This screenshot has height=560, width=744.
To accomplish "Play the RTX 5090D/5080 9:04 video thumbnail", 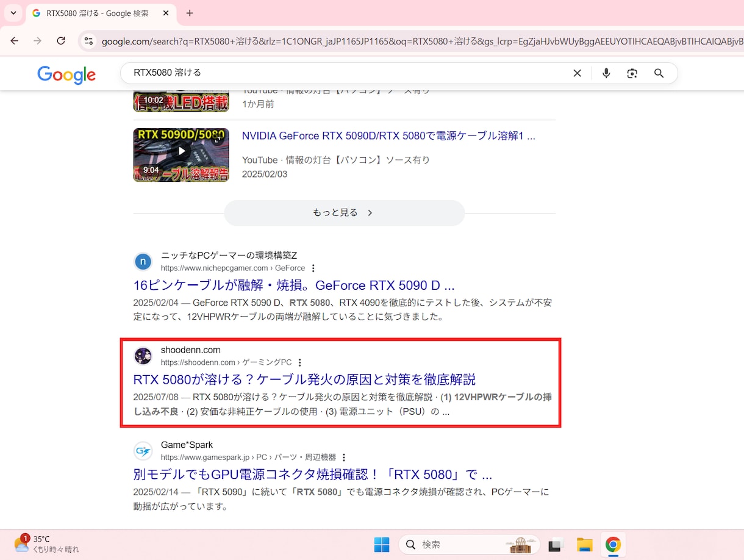I will tap(181, 155).
